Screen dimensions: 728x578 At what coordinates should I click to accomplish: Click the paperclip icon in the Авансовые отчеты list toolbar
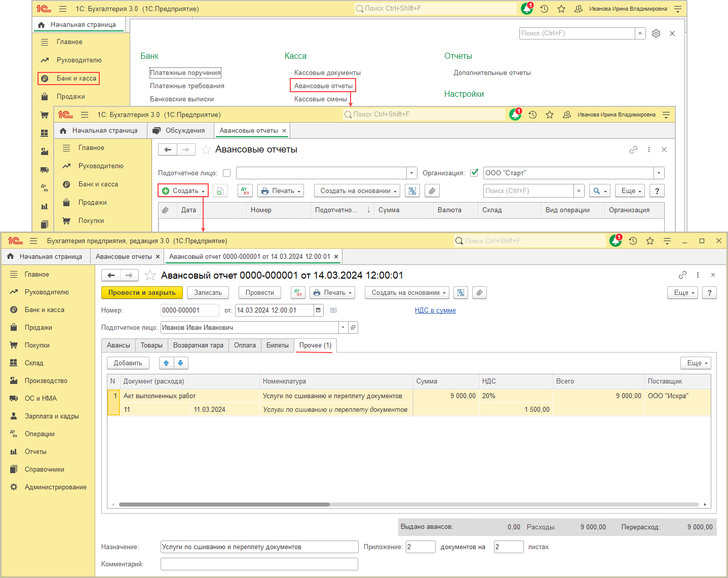pyautogui.click(x=432, y=191)
